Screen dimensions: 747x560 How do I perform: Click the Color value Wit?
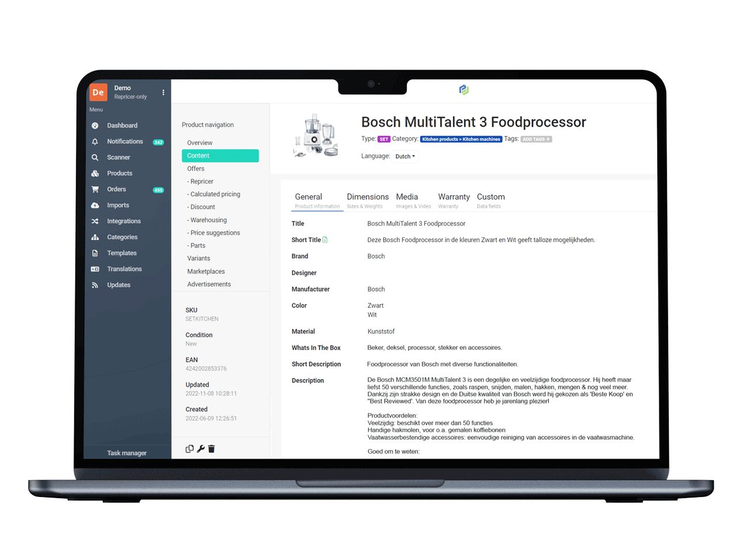[372, 315]
